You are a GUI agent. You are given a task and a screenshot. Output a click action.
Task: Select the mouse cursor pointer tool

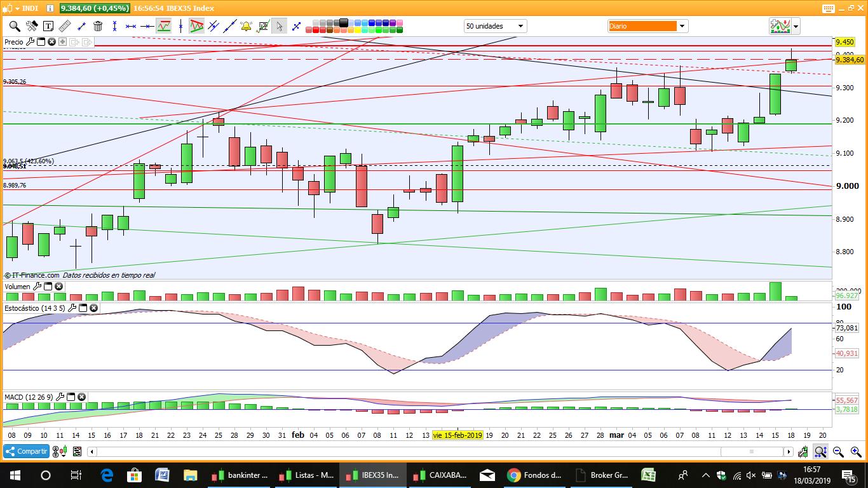tap(280, 26)
